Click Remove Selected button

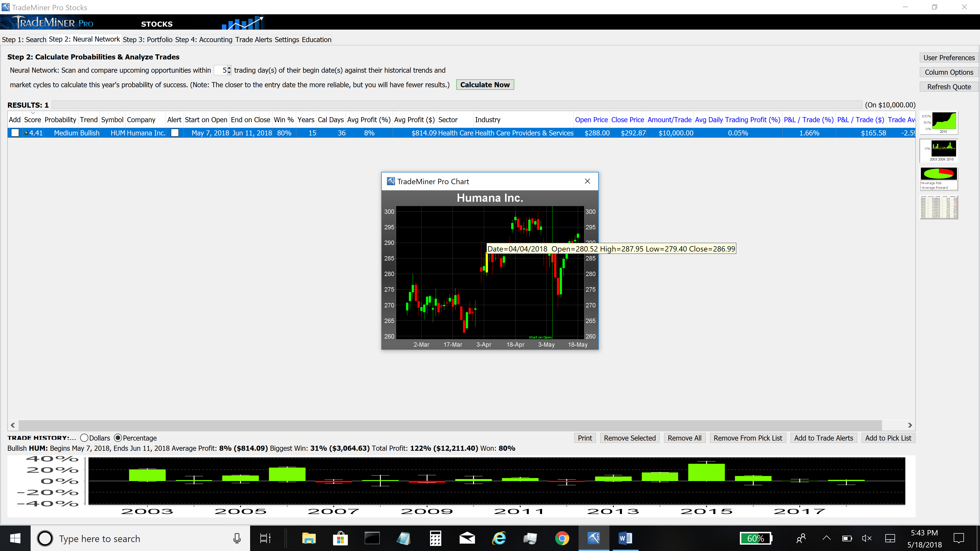click(x=630, y=438)
